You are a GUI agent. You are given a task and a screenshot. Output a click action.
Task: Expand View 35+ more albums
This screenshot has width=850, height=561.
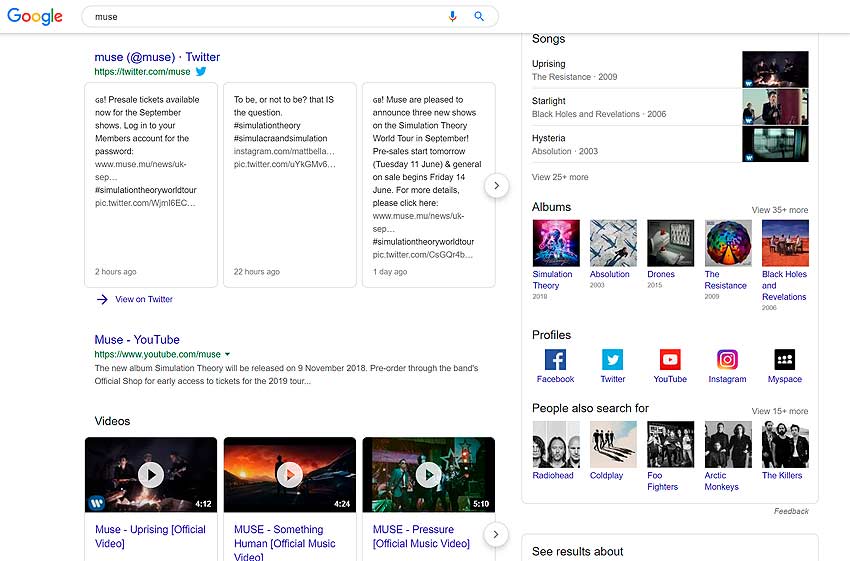click(780, 210)
